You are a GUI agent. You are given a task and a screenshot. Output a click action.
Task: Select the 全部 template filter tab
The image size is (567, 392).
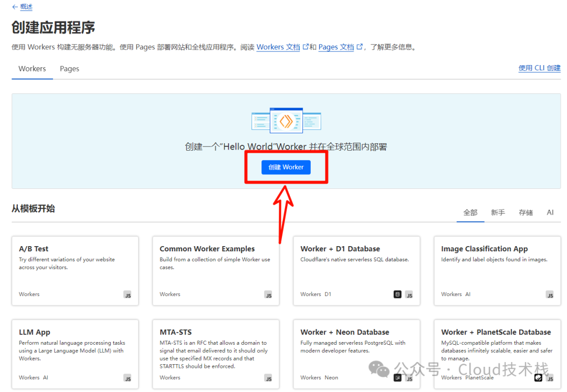click(x=470, y=213)
